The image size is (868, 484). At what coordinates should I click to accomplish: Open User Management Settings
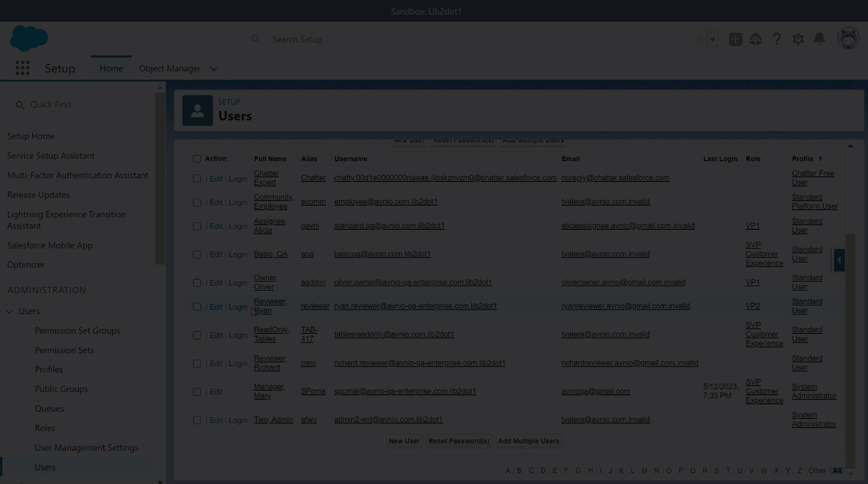pyautogui.click(x=86, y=448)
